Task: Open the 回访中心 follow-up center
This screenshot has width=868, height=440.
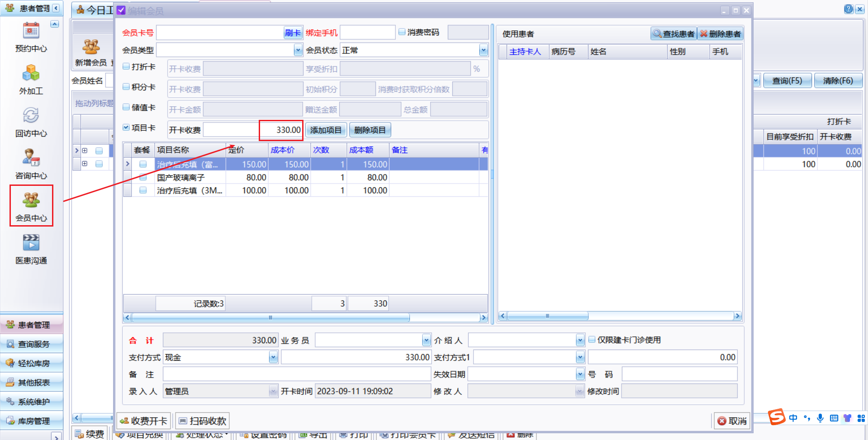Action: coord(31,122)
